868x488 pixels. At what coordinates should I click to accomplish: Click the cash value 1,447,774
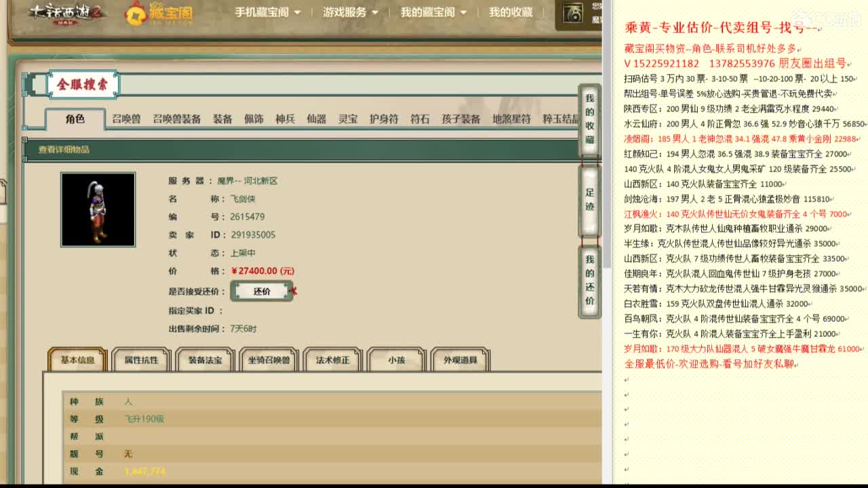(x=145, y=471)
